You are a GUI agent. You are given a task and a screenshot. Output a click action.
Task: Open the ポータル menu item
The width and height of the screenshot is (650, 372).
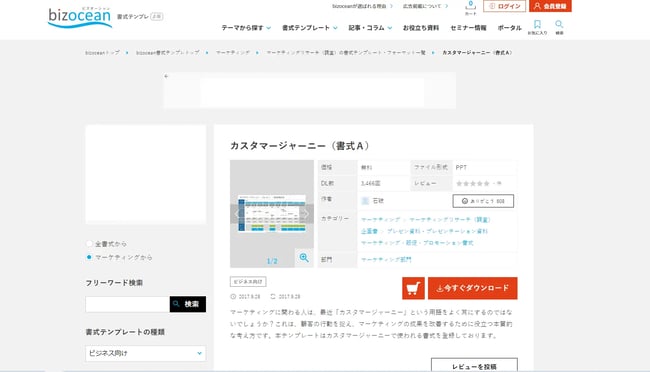[509, 28]
